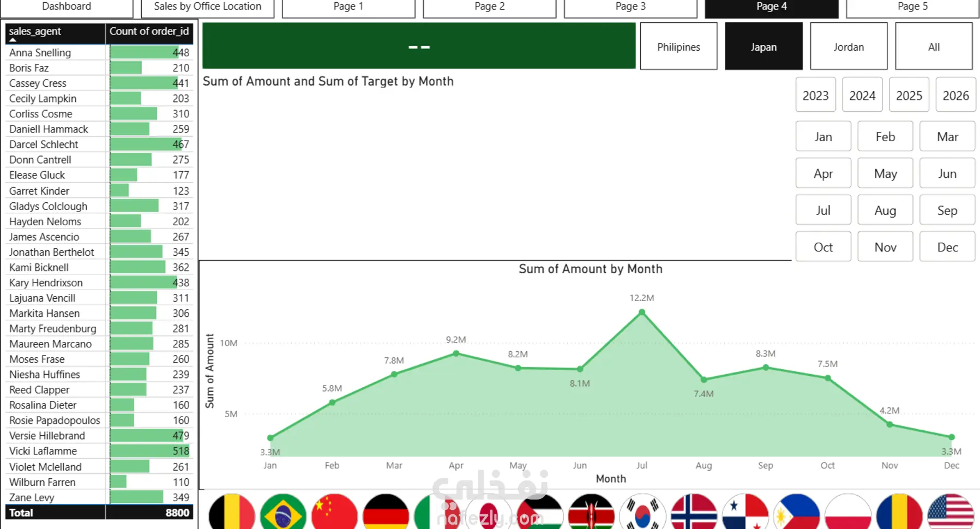Click the Germany flag icon
Image resolution: width=980 pixels, height=529 pixels.
tap(386, 512)
